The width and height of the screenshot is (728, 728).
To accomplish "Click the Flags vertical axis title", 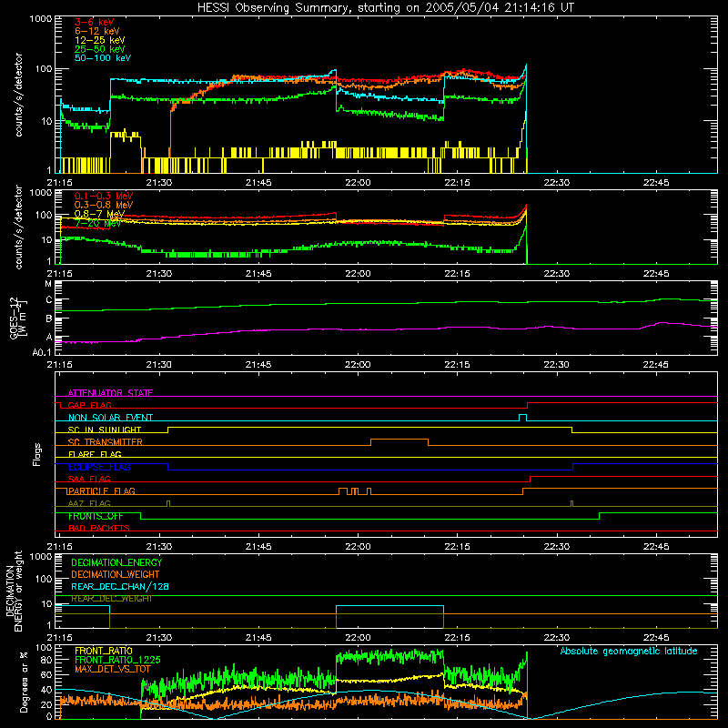I will coord(36,454).
